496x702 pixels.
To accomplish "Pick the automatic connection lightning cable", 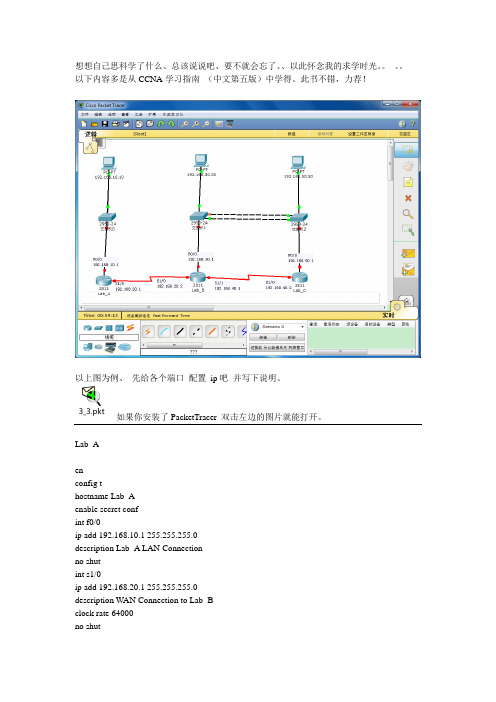I will [x=148, y=331].
